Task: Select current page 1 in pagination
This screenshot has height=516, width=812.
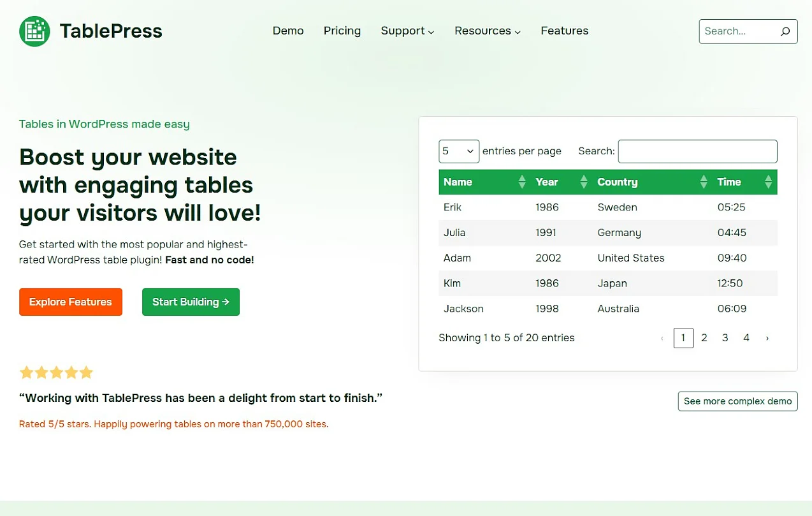Action: pos(683,338)
